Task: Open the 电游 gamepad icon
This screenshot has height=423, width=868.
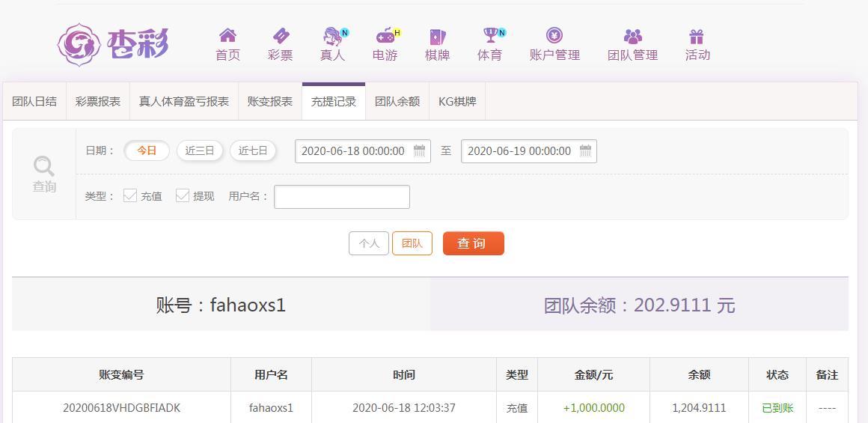Action: (x=385, y=36)
